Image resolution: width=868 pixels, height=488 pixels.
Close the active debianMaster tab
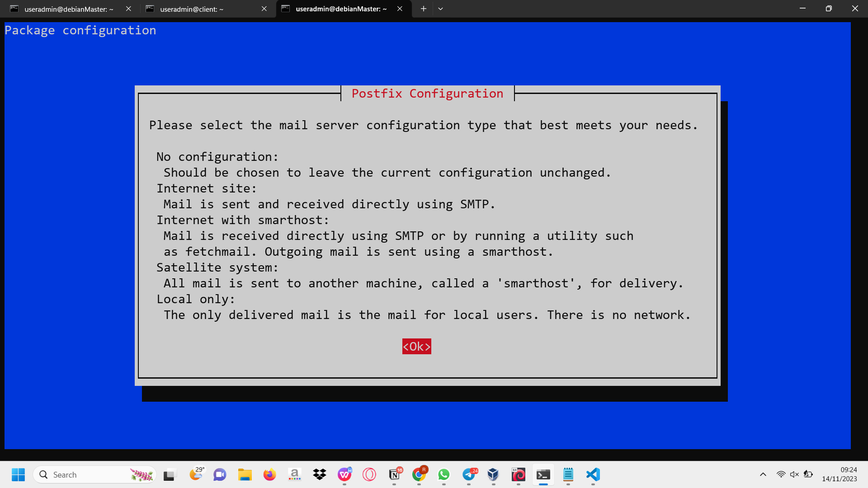tap(400, 9)
